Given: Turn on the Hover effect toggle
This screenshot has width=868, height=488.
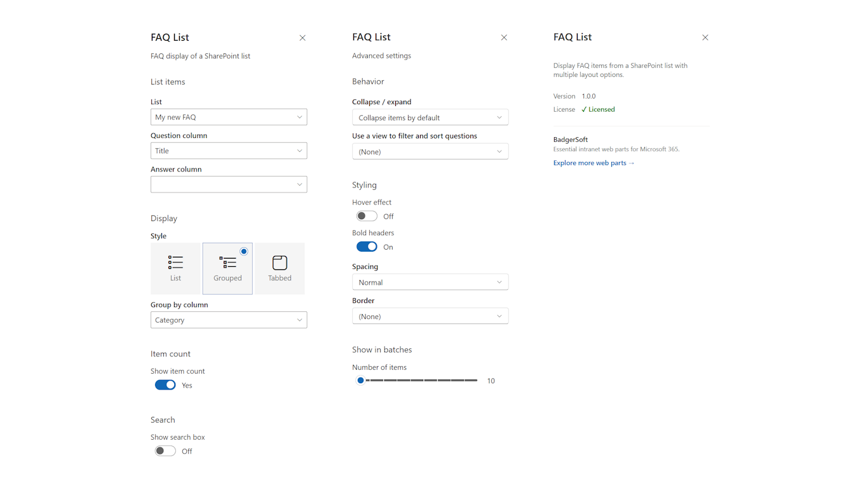Looking at the screenshot, I should 367,216.
